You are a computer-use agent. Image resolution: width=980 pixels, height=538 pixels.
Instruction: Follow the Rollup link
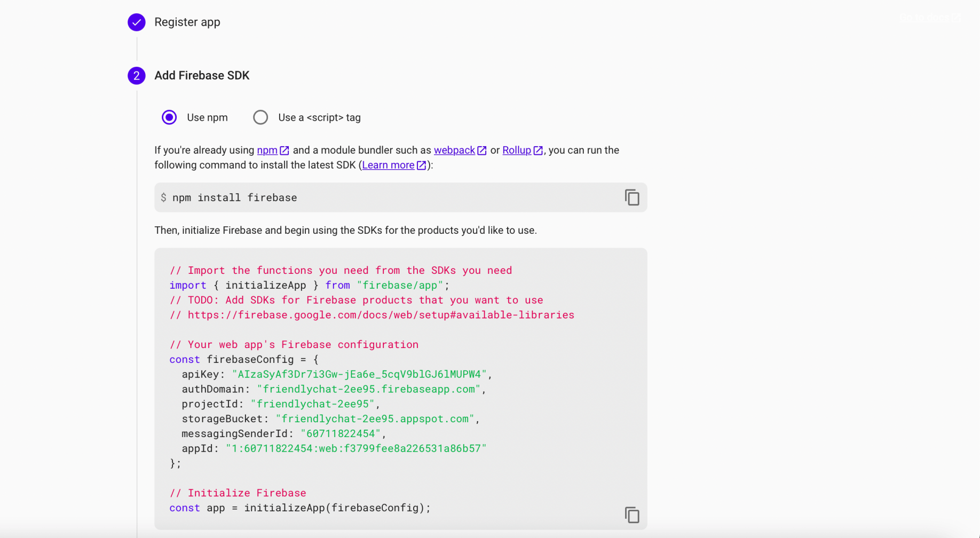pyautogui.click(x=516, y=151)
